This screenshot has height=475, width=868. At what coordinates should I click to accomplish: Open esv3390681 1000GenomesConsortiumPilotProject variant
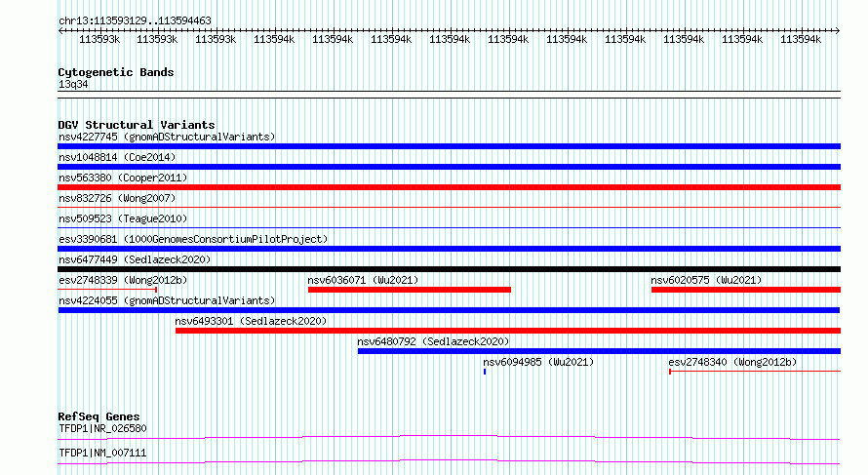449,249
